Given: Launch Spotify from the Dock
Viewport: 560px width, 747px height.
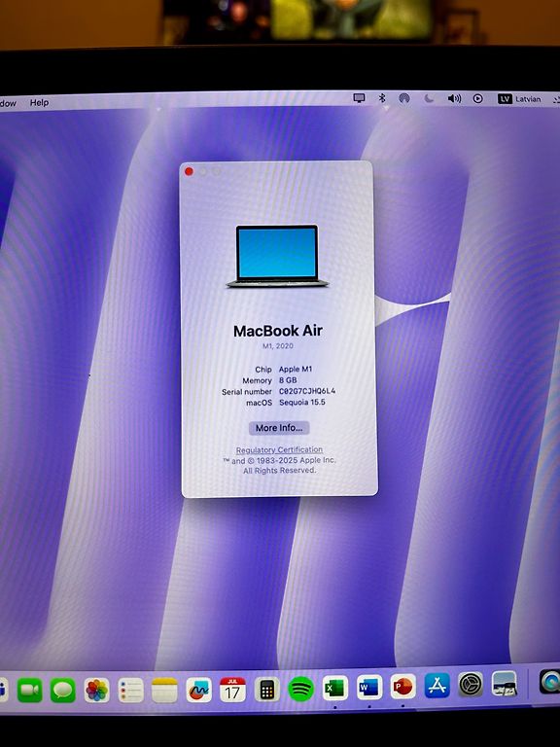Looking at the screenshot, I should point(301,689).
